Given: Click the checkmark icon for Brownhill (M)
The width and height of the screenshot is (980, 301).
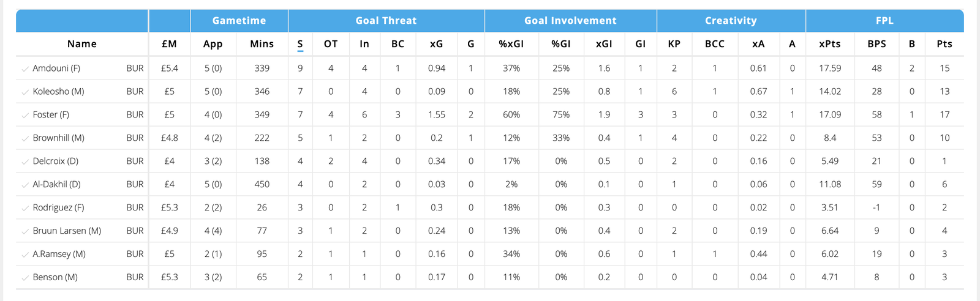Looking at the screenshot, I should point(25,138).
